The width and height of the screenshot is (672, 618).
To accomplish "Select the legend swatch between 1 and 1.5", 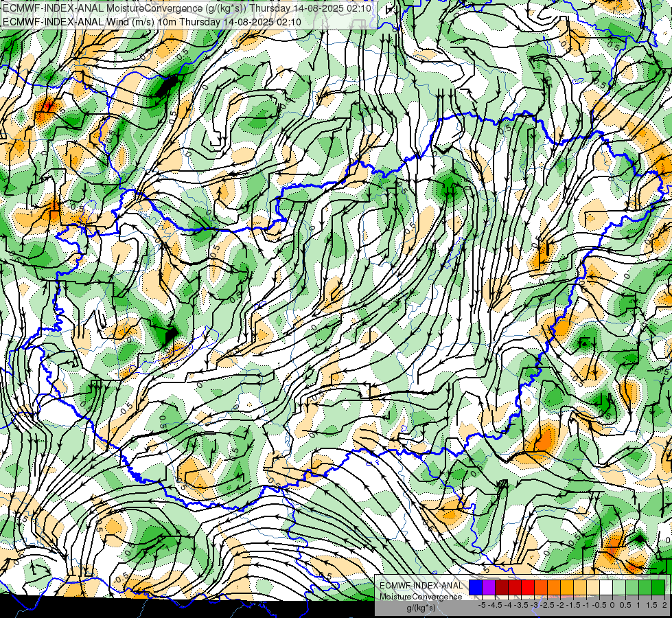I will pyautogui.click(x=645, y=587).
